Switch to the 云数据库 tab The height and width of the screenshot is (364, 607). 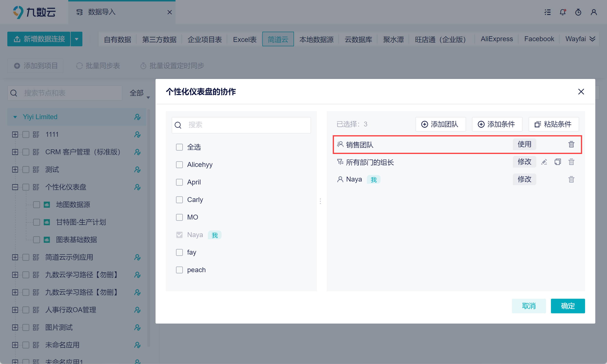click(358, 39)
